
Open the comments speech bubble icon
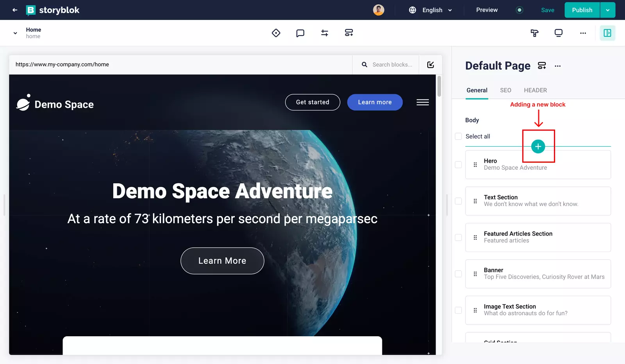point(300,33)
